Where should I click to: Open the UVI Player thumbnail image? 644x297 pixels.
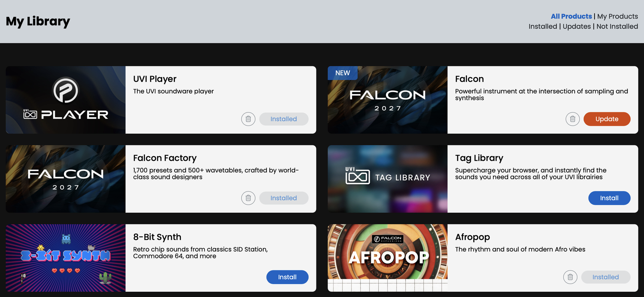coord(66,100)
